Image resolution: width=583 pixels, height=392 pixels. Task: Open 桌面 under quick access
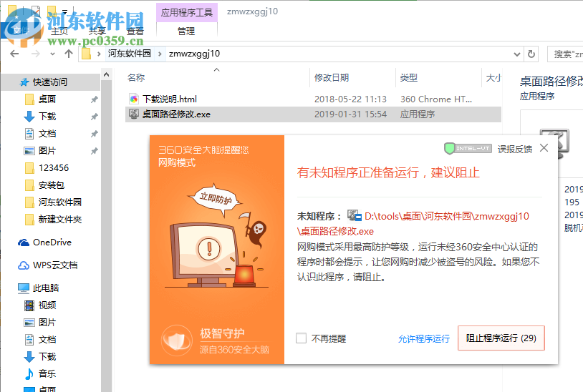click(x=47, y=99)
